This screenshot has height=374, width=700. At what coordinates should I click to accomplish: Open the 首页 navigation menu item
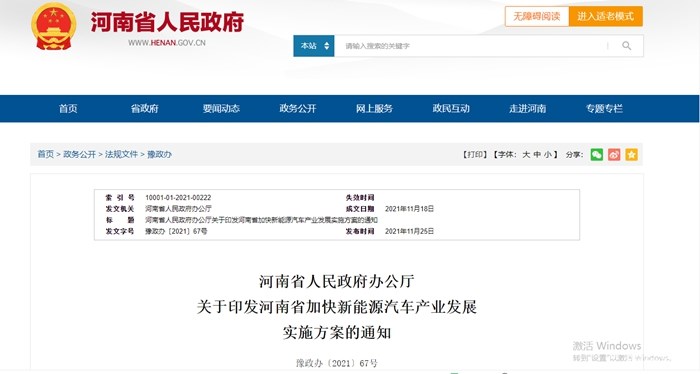pyautogui.click(x=68, y=108)
